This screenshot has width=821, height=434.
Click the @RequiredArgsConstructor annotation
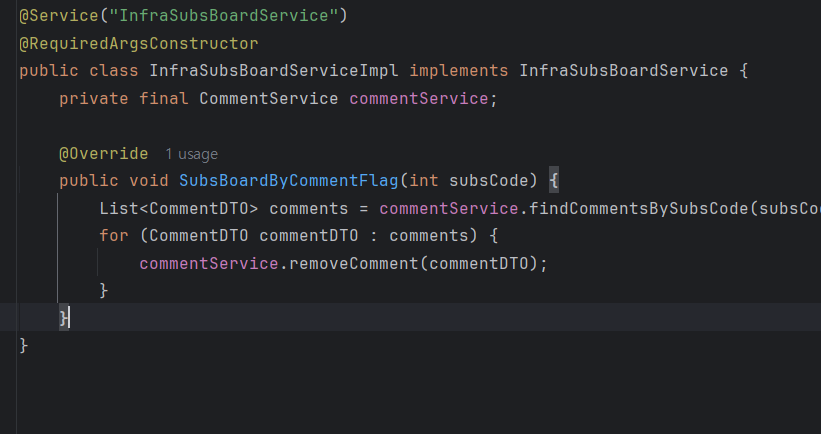pos(139,43)
